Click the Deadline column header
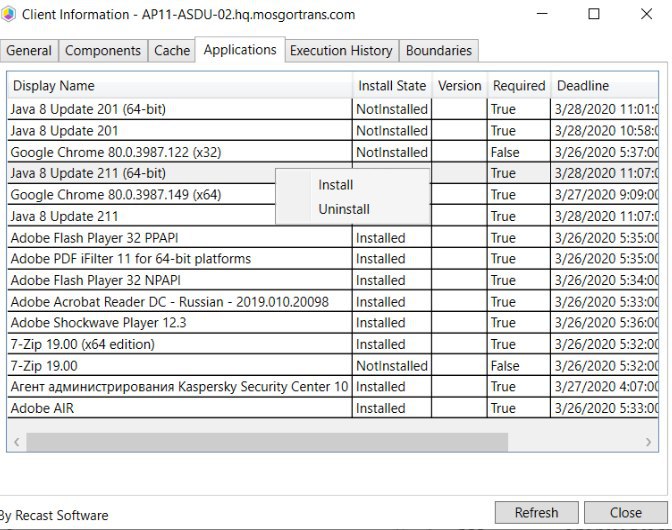Image resolution: width=672 pixels, height=530 pixels. click(x=604, y=85)
